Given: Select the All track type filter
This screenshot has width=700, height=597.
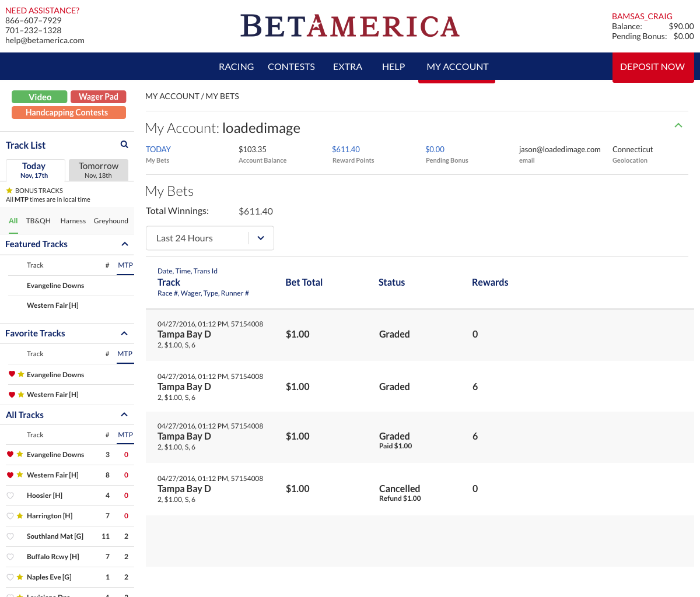Looking at the screenshot, I should point(13,221).
